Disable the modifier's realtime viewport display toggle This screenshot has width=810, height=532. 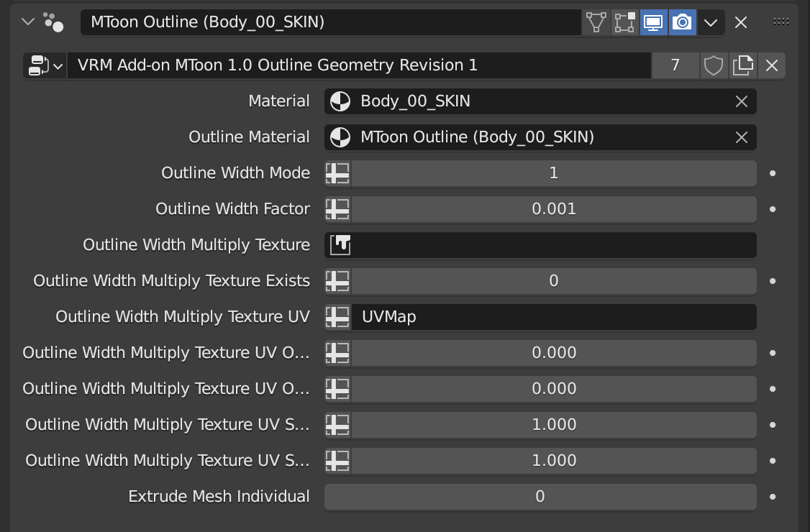[653, 22]
